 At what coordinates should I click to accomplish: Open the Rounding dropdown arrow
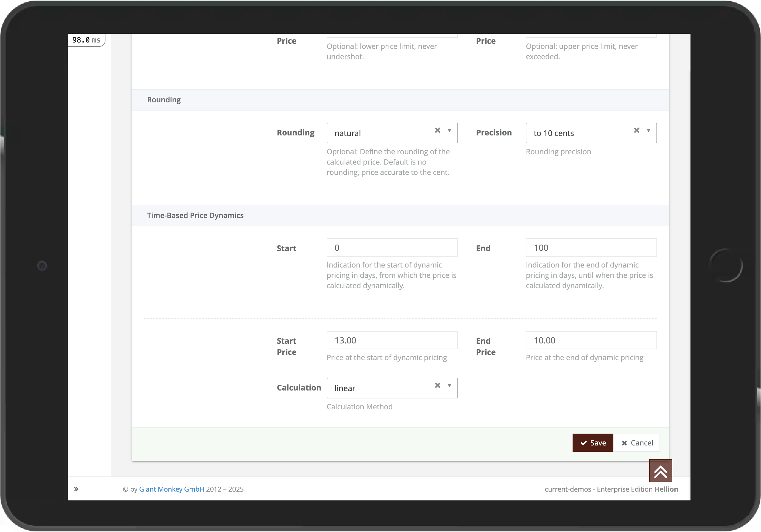[x=449, y=131]
